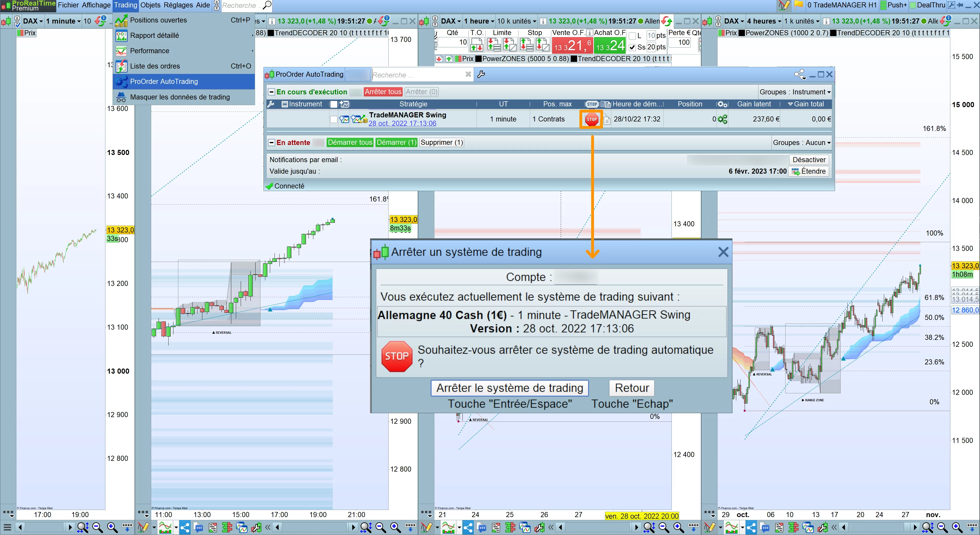
Task: Click the red sell-arrow icon under the order panel
Action: (439, 59)
